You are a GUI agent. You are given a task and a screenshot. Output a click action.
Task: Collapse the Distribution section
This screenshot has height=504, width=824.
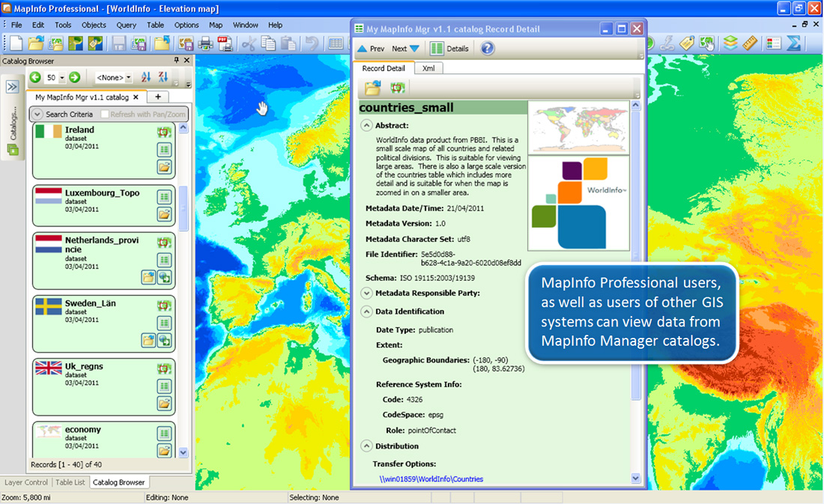(366, 446)
